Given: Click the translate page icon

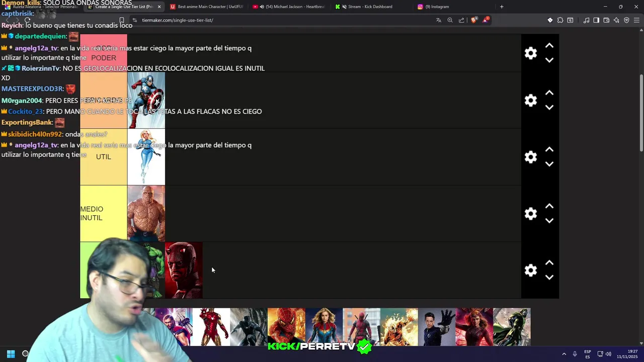Looking at the screenshot, I should point(438,20).
